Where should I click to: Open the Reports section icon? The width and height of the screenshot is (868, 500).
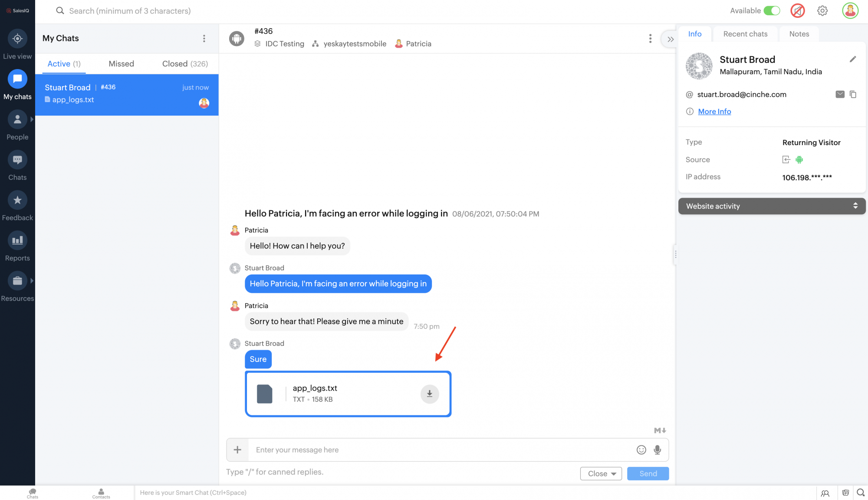click(x=17, y=241)
